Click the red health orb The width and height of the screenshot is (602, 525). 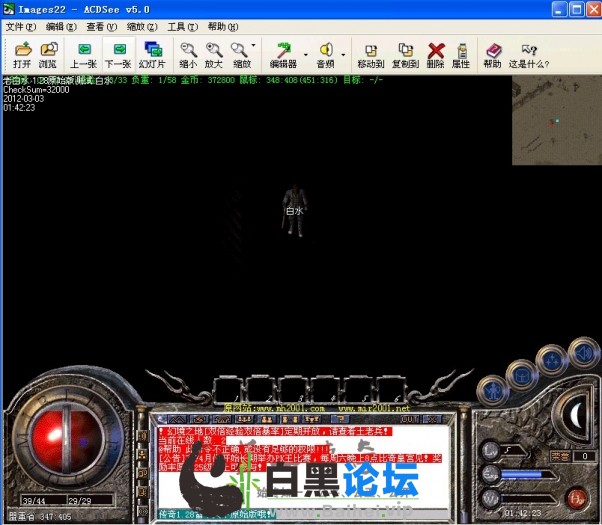(67, 441)
